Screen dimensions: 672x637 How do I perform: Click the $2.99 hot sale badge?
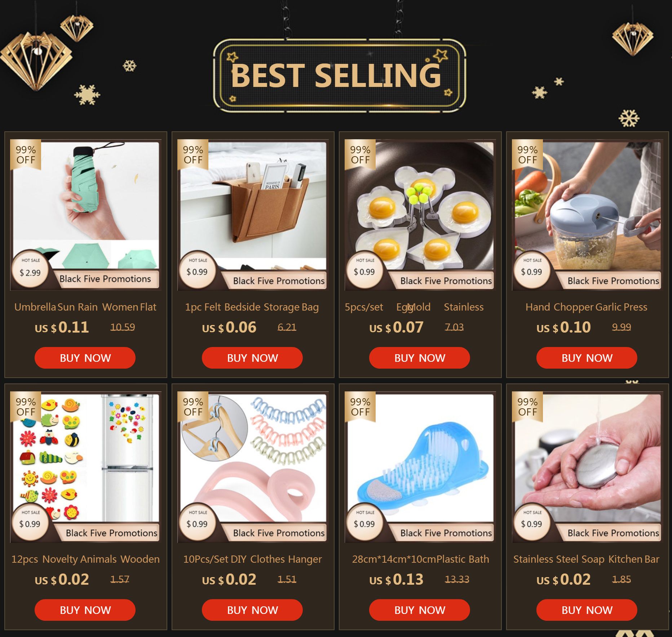[x=30, y=269]
